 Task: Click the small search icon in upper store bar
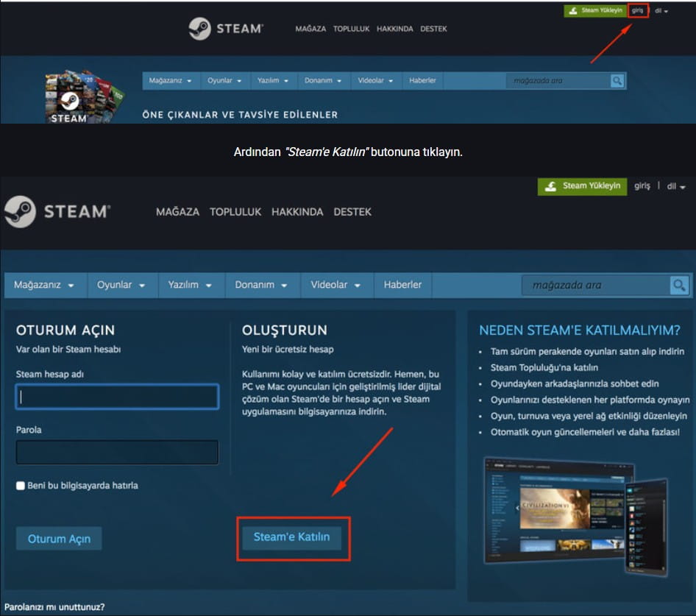point(617,81)
